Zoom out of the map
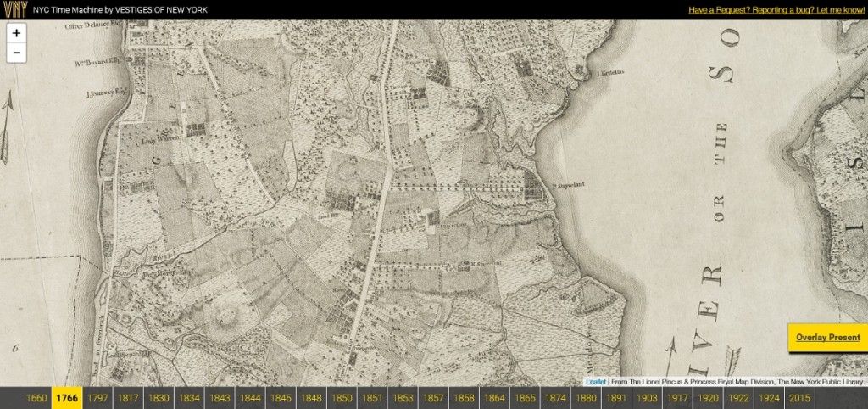 [x=16, y=53]
